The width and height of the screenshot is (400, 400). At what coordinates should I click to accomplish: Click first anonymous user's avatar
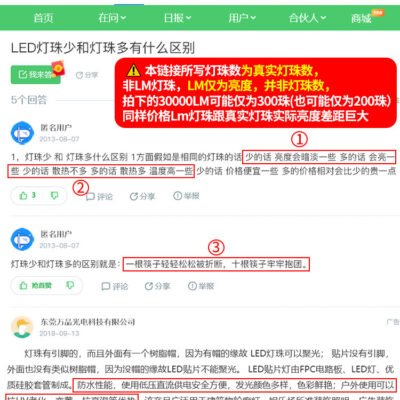pyautogui.click(x=22, y=133)
